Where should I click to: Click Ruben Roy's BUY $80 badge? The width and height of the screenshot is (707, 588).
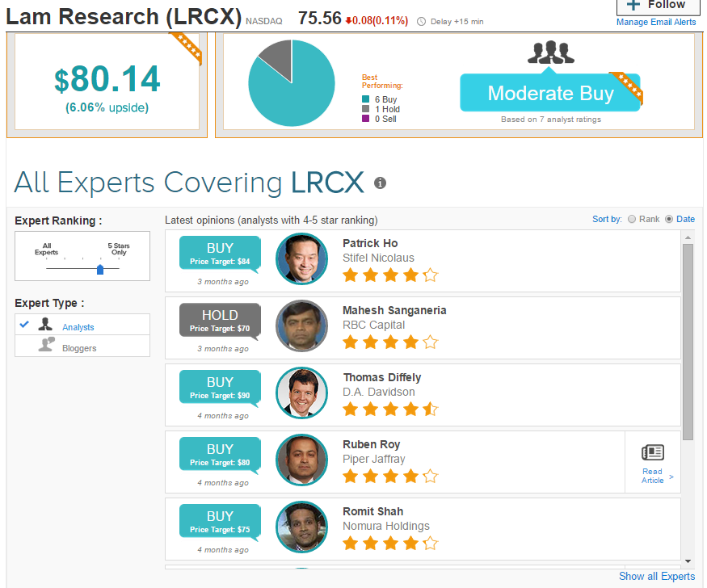(x=220, y=455)
